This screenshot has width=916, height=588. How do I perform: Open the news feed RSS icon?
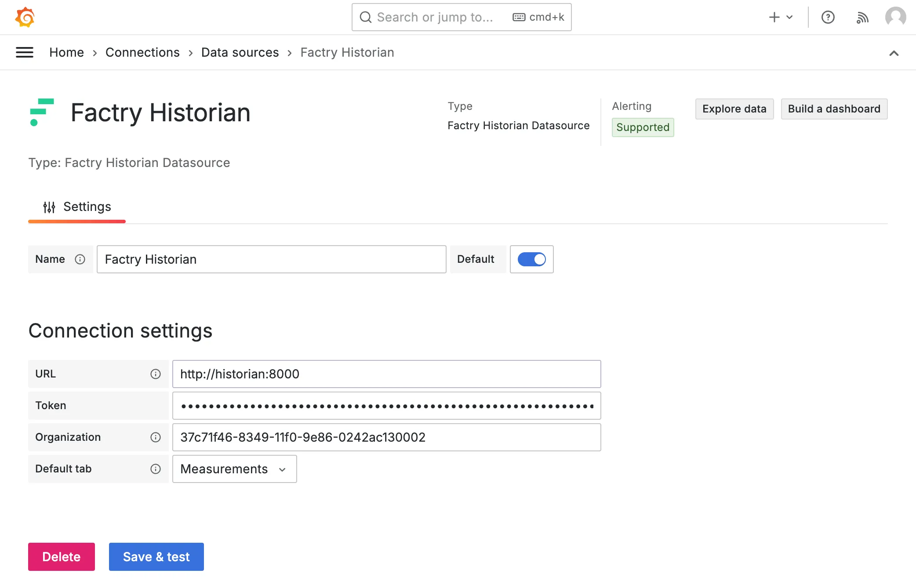point(862,17)
